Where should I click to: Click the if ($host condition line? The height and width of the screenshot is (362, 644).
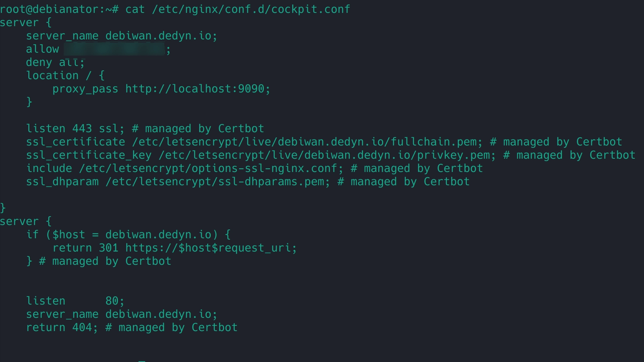pyautogui.click(x=128, y=235)
